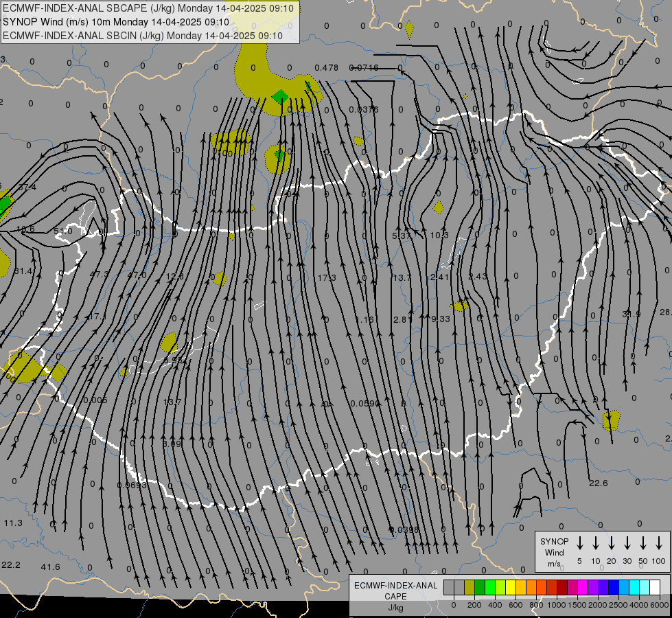This screenshot has width=672, height=618.
Task: Click the '1.16' value on the map
Action: click(364, 320)
